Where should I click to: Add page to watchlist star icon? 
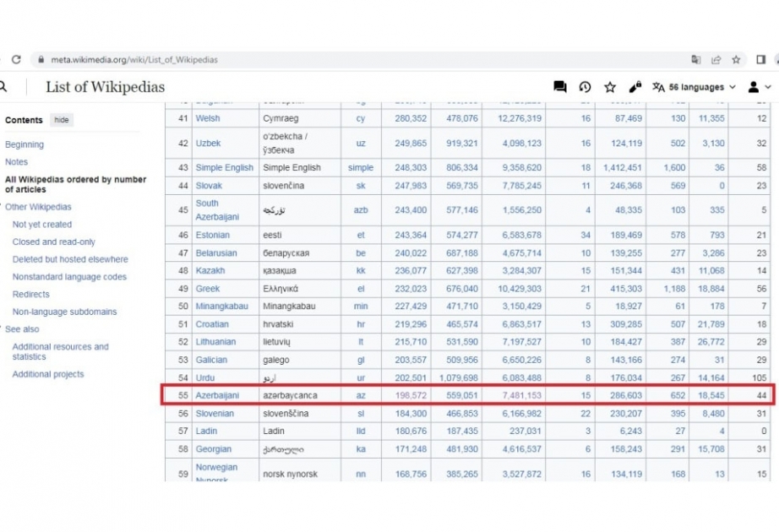click(x=610, y=87)
